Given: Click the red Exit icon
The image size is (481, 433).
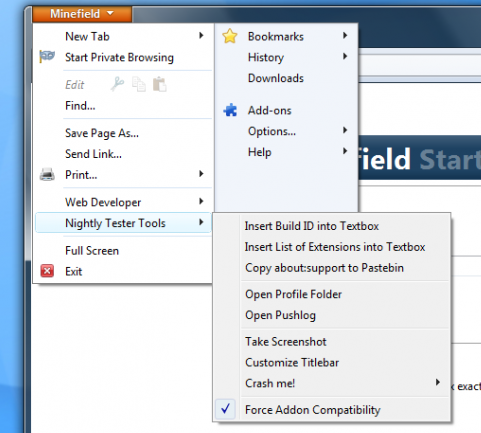Looking at the screenshot, I should (47, 271).
